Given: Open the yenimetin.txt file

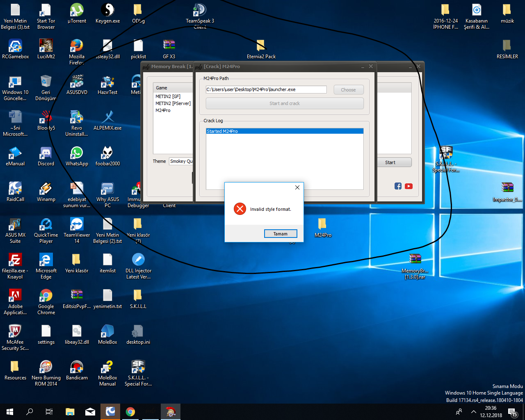Looking at the screenshot, I should click(x=107, y=299).
